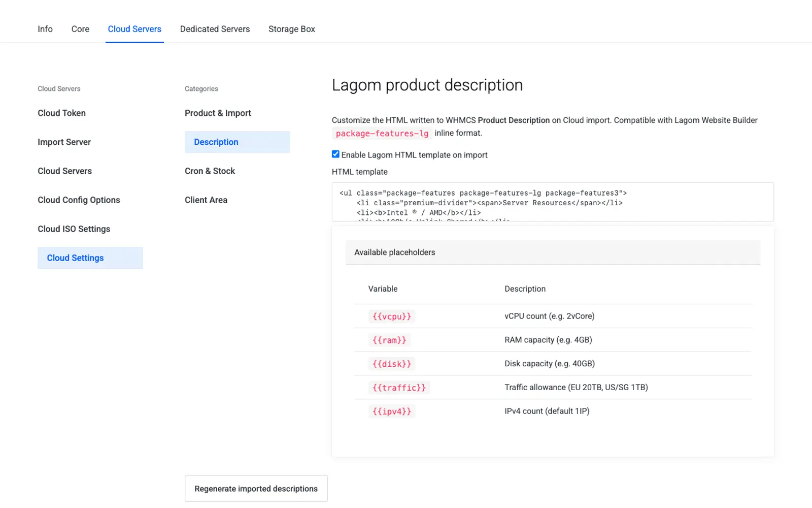This screenshot has width=812, height=508.
Task: Click the {{vcpu}} placeholder variable
Action: (392, 316)
